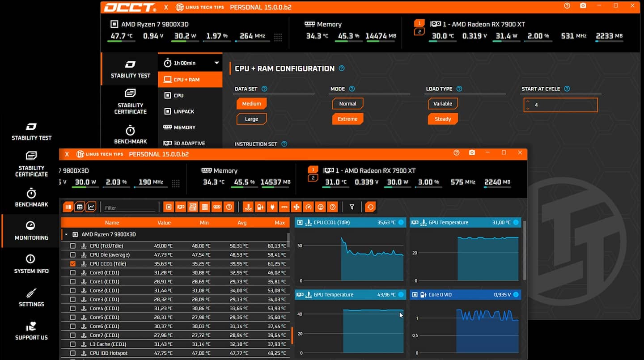The height and width of the screenshot is (360, 644).
Task: Uncheck the CPU CCD1 (Tdie) sensor checkbox
Action: pyautogui.click(x=73, y=264)
